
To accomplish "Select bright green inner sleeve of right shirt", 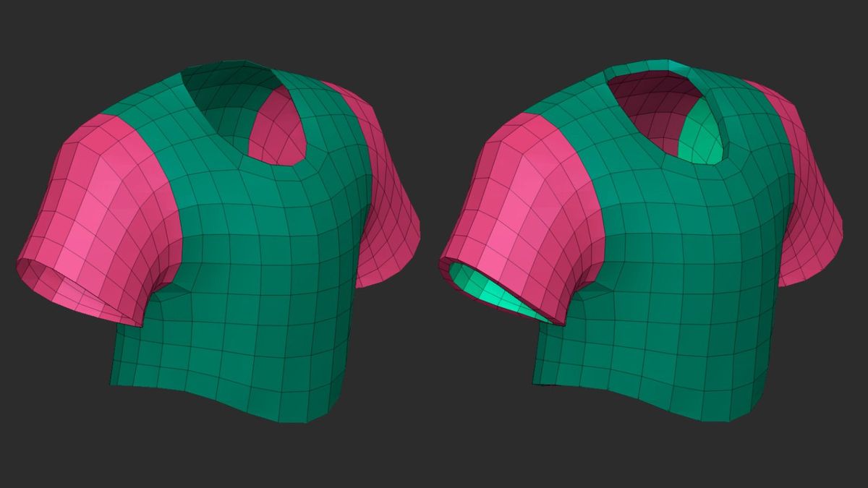I will click(x=495, y=293).
